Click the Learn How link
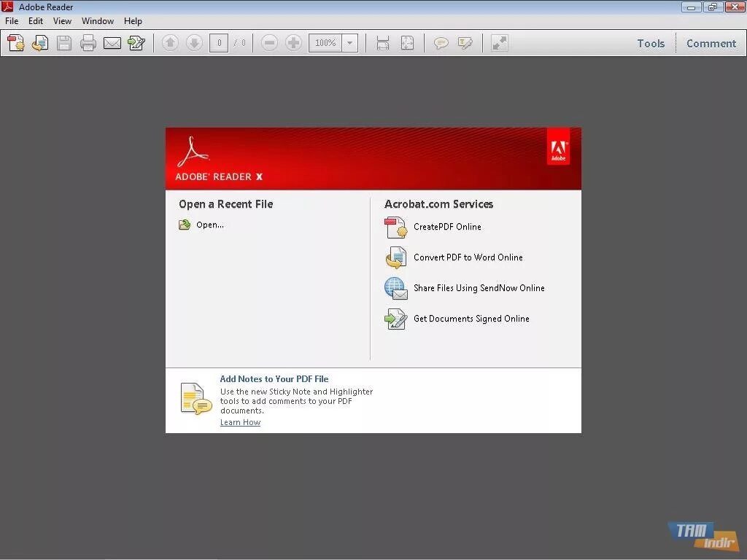Image resolution: width=747 pixels, height=560 pixels. click(240, 422)
